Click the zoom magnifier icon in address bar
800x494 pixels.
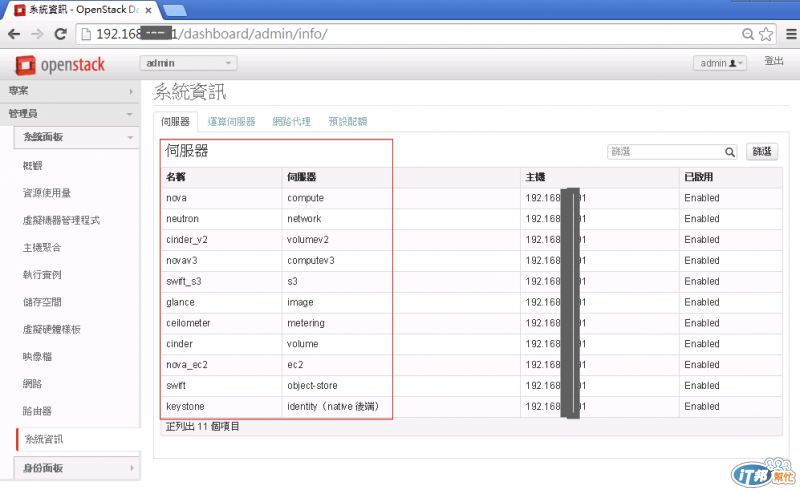(x=748, y=34)
